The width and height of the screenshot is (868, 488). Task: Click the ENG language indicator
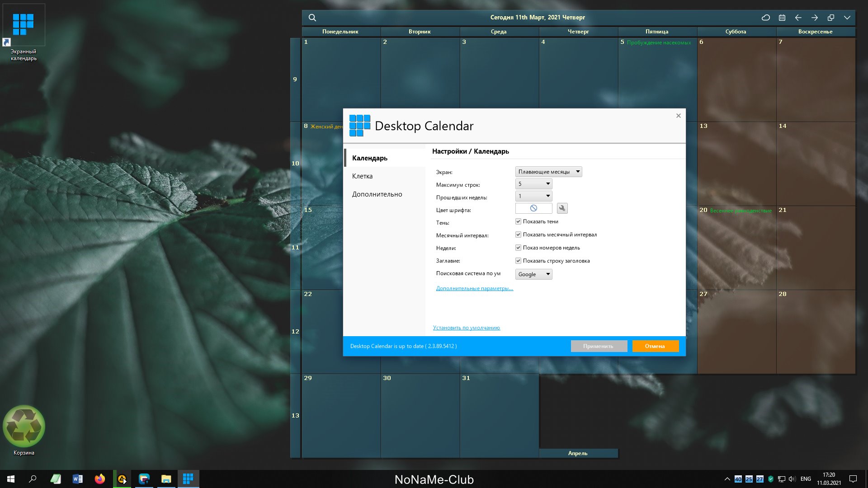[806, 479]
